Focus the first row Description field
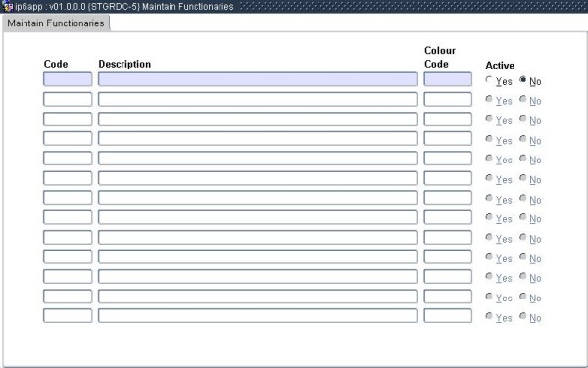588x368 pixels. pyautogui.click(x=258, y=79)
